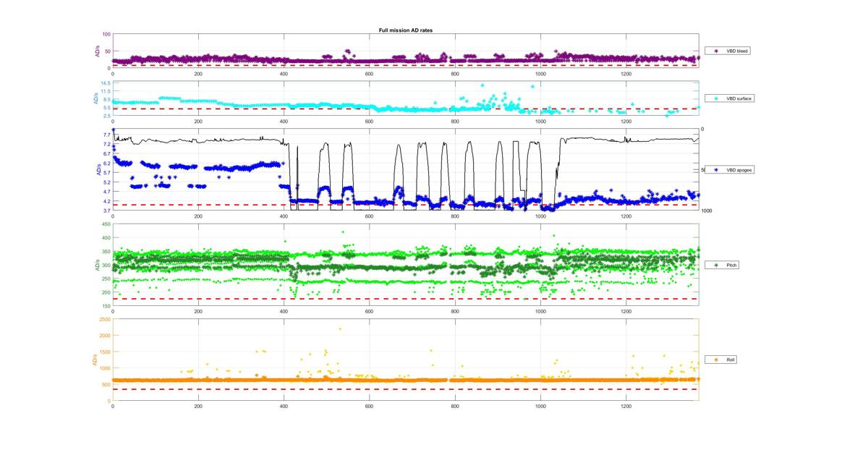The height and width of the screenshot is (450, 868).
Task: Click the 'Full mission AD rates' title
Action: (x=405, y=30)
